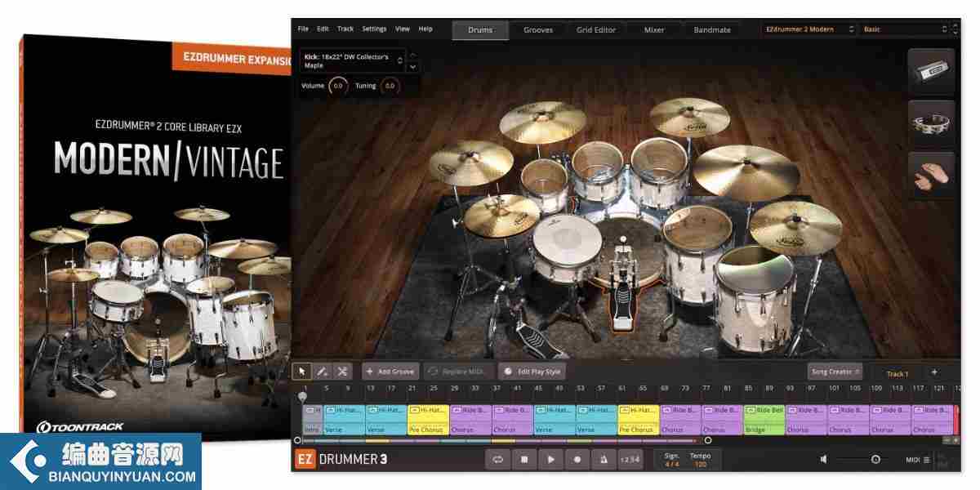
Task: Open the EZdrummer 2 Modern library dropdown
Action: click(x=808, y=29)
